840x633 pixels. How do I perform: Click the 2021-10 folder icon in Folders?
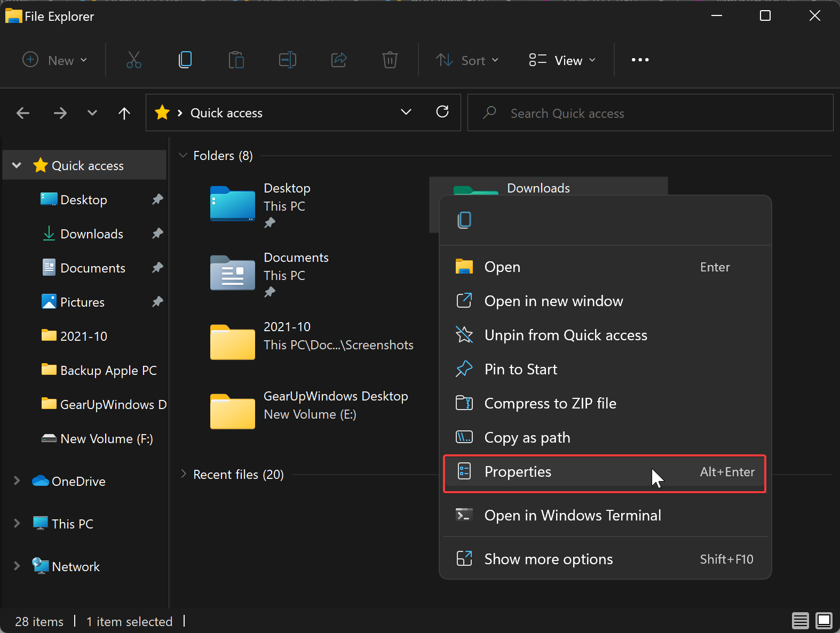click(x=232, y=342)
